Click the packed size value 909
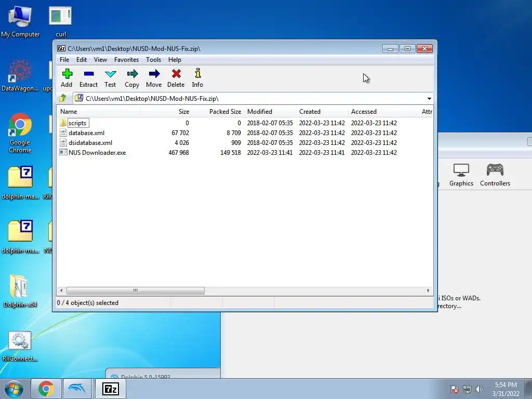Viewport: 532px width, 399px height. [x=236, y=142]
